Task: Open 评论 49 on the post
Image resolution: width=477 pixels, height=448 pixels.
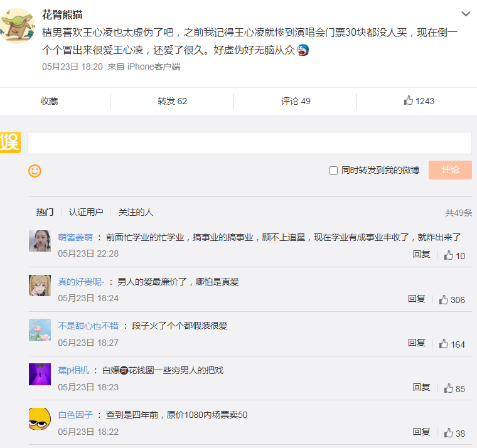Action: 296,101
